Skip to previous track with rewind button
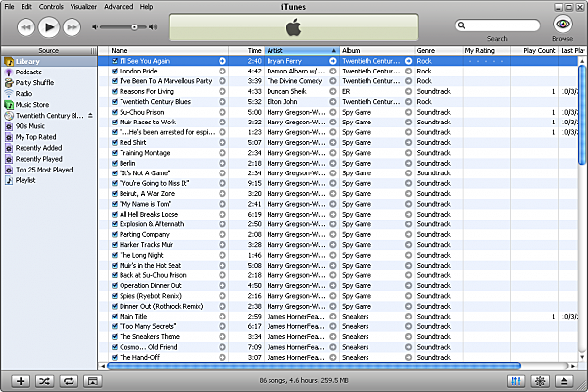Image resolution: width=588 pixels, height=392 pixels. click(25, 27)
